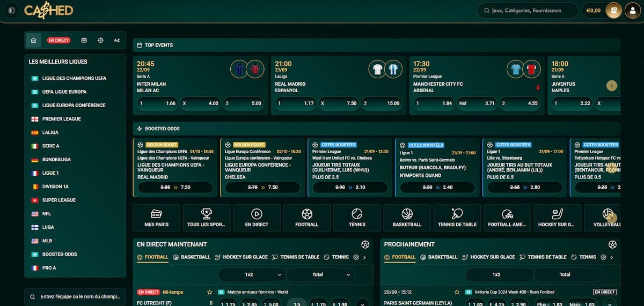Open Serie A in sidebar

(50, 146)
